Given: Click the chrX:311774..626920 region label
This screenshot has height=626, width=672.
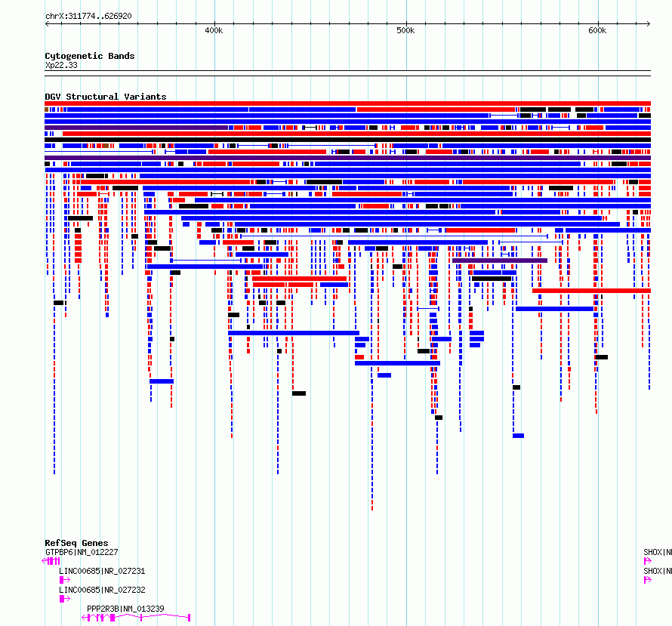Looking at the screenshot, I should (88, 17).
